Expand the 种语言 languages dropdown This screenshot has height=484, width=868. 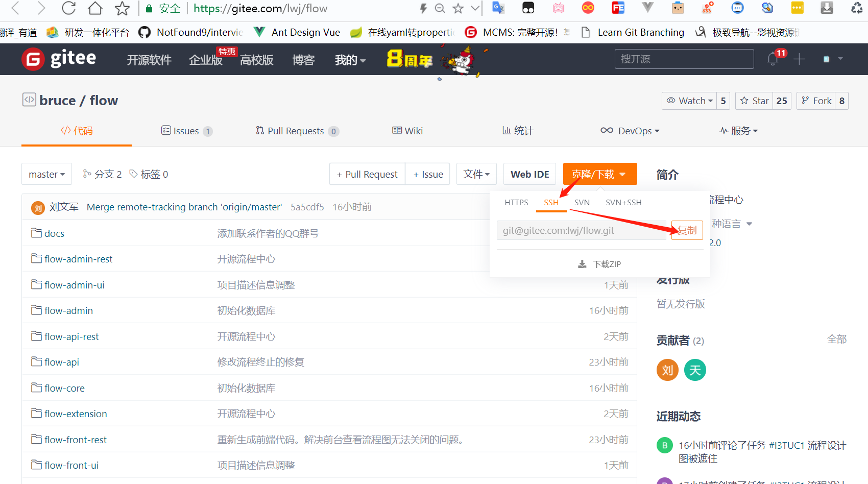(732, 224)
